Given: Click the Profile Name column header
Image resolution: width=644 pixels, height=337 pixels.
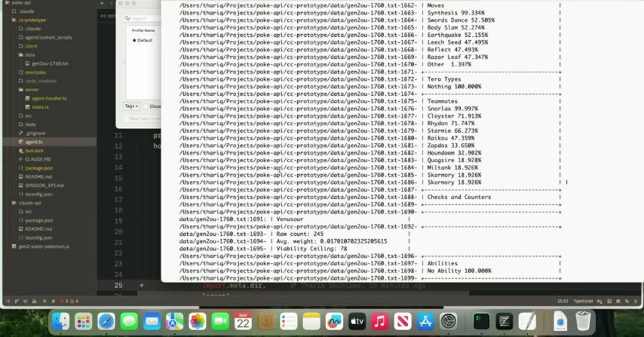Looking at the screenshot, I should click(x=144, y=30).
